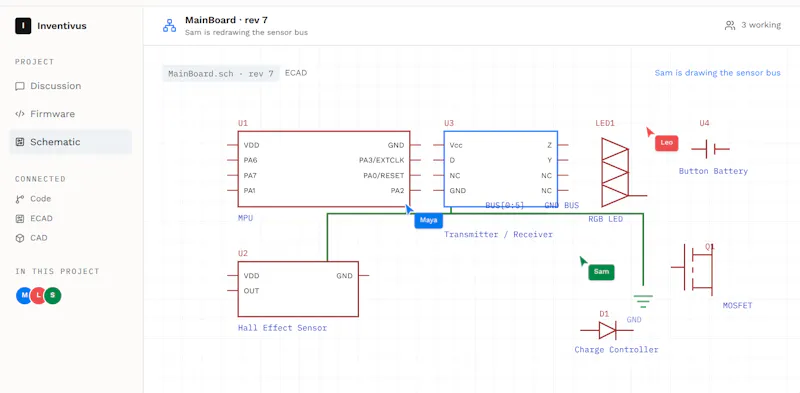Click the 'Transmitter / Receiver' label
Screen dimensions: 800x393
coord(498,234)
